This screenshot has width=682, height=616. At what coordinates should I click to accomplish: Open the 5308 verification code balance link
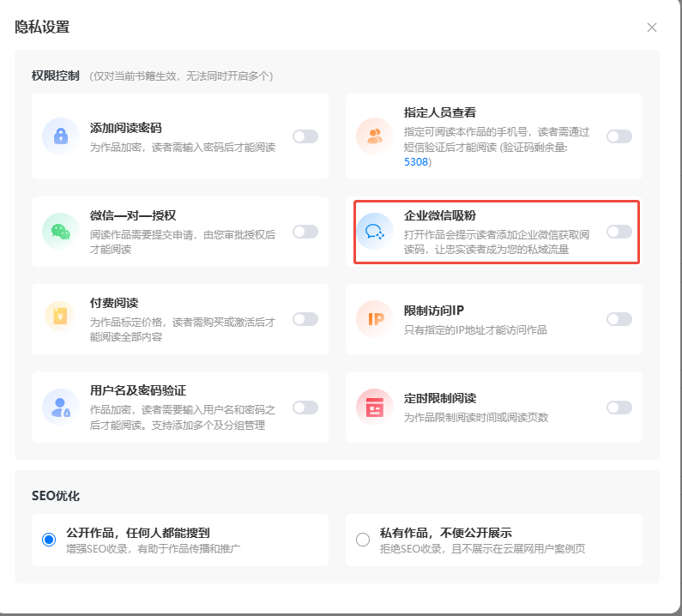pyautogui.click(x=417, y=161)
